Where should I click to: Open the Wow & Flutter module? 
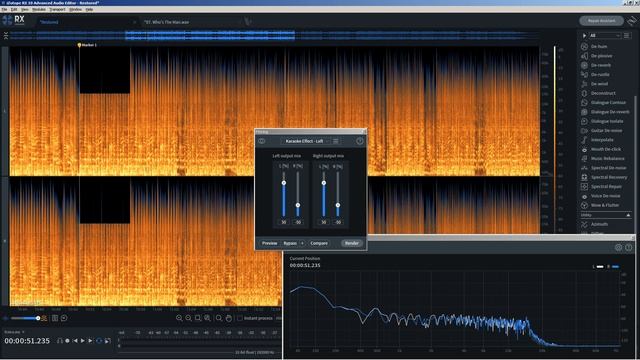605,205
